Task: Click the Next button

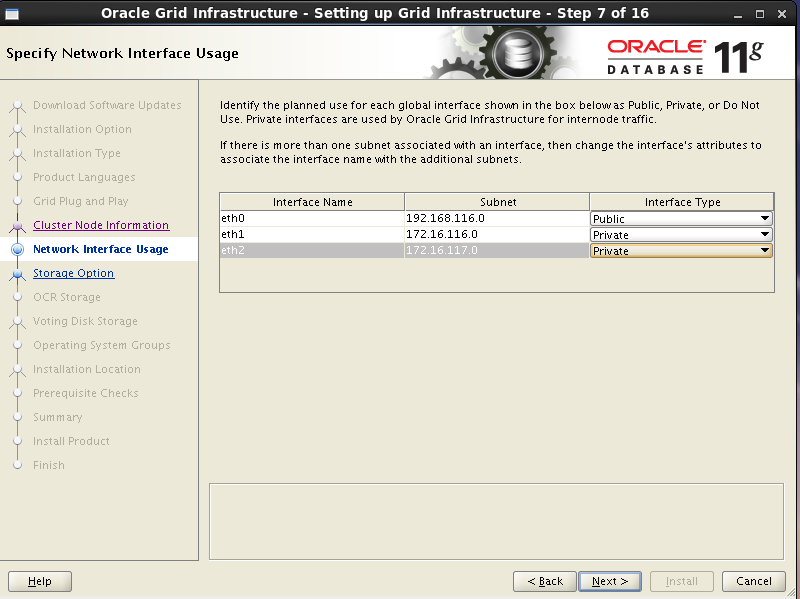Action: point(610,581)
